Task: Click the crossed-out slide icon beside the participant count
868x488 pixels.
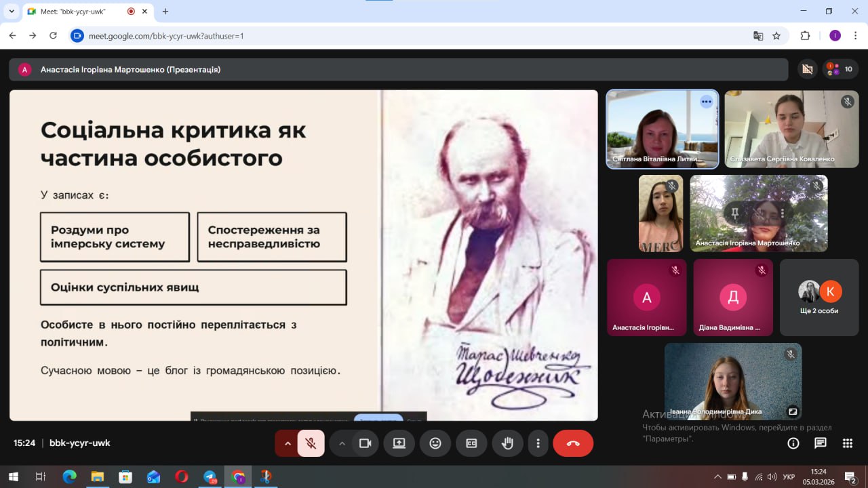Action: point(807,69)
